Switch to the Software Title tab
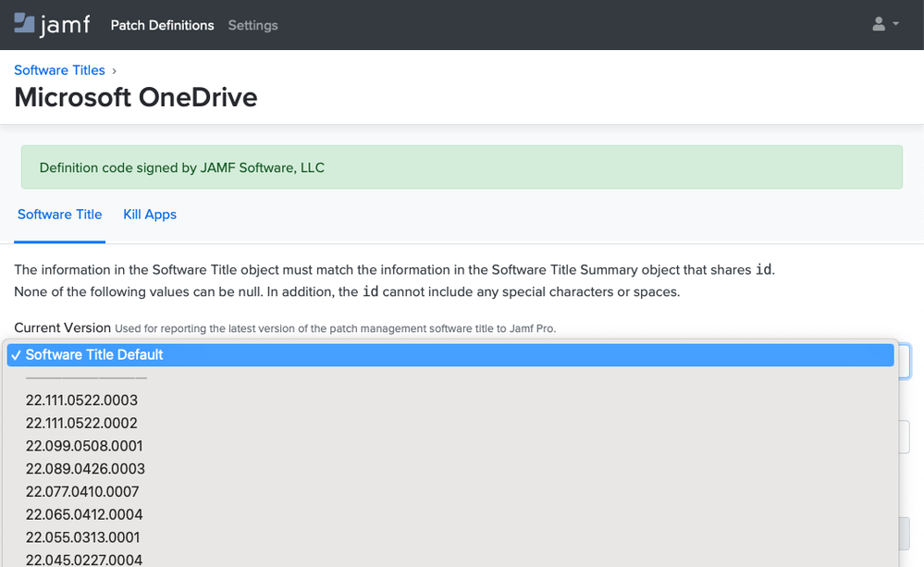 [x=59, y=215]
